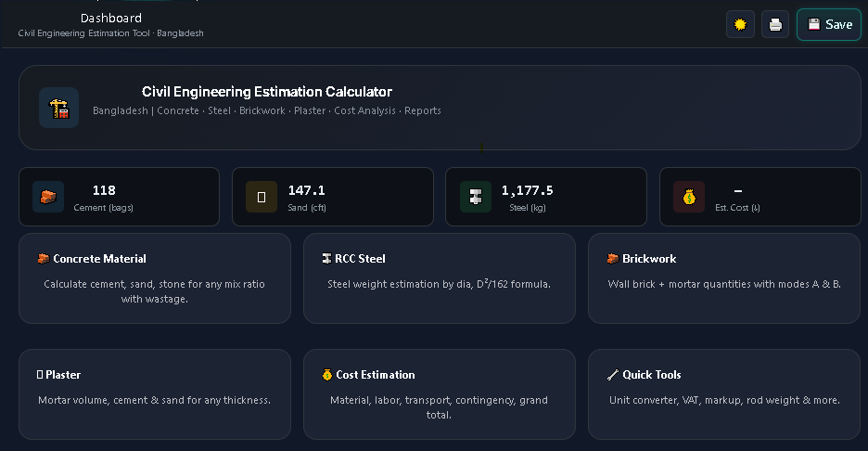Screen dimensions: 868x451
Task: Open the Brickwork module card
Action: [x=724, y=278]
